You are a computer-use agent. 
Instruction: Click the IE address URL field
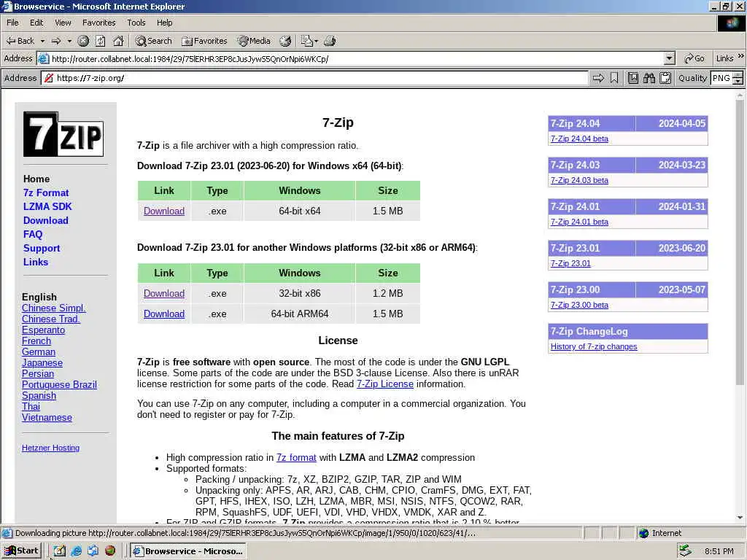pyautogui.click(x=356, y=58)
